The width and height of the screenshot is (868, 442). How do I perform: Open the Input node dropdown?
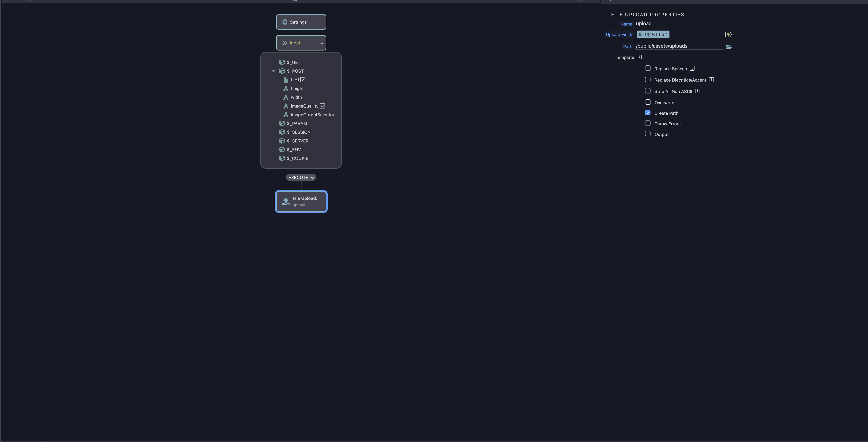pyautogui.click(x=321, y=43)
